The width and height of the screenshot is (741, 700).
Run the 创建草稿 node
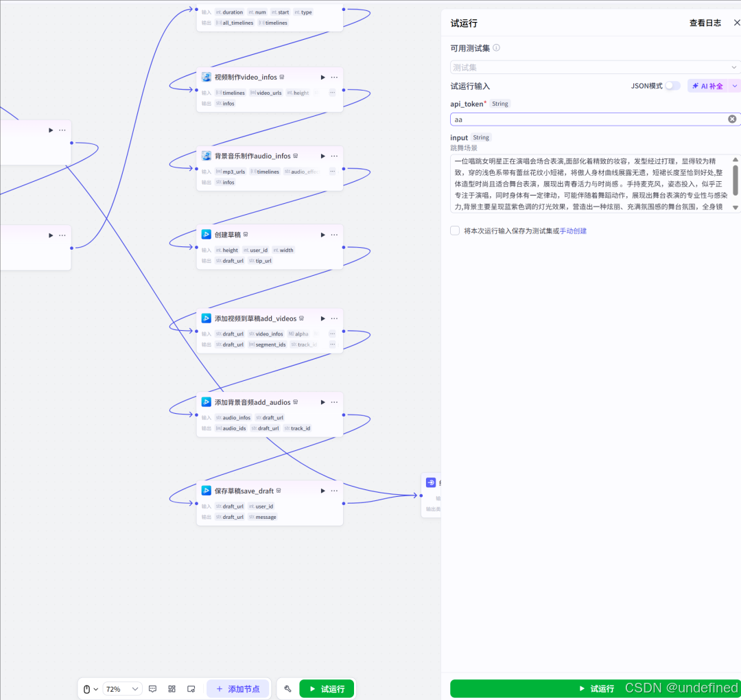[322, 235]
